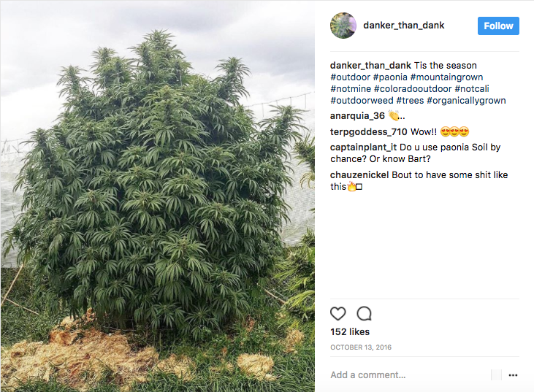Open the #mountaingrown hashtag
This screenshot has height=392, width=534.
pos(447,77)
